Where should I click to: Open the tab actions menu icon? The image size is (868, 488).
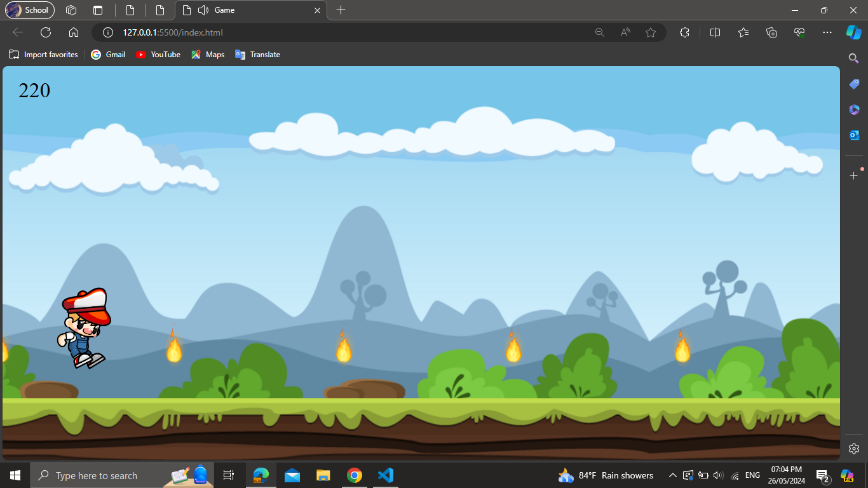coord(97,10)
